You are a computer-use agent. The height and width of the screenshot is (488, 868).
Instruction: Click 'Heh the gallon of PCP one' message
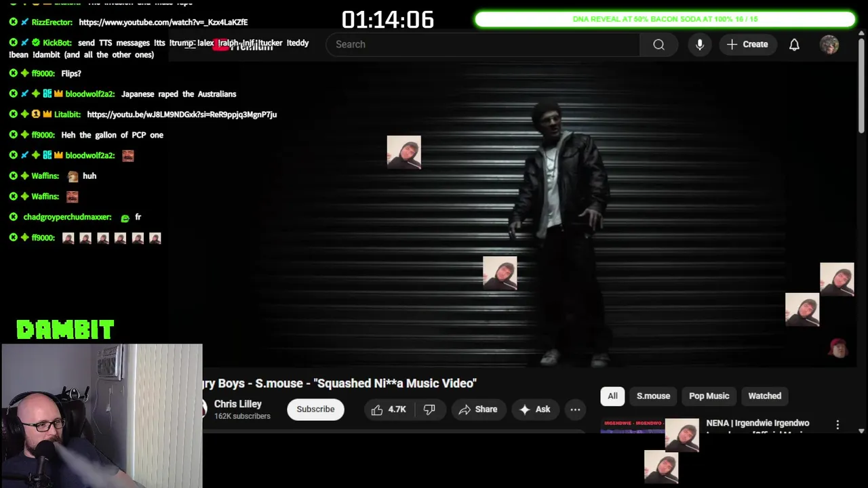(x=113, y=135)
